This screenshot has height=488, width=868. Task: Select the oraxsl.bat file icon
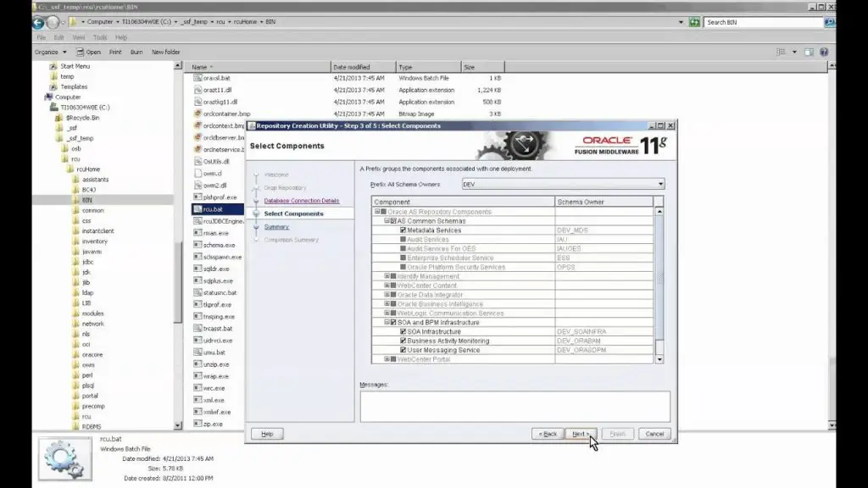pyautogui.click(x=198, y=78)
